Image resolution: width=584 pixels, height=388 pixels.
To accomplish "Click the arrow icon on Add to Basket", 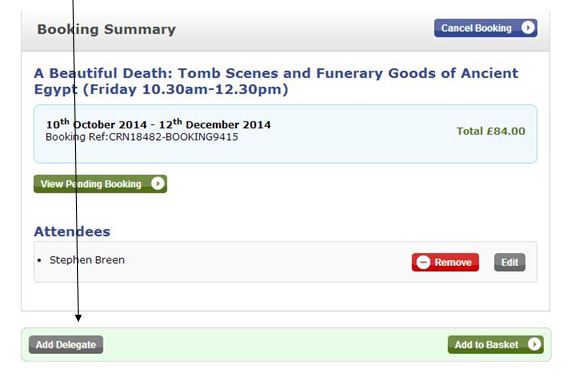I will click(x=534, y=344).
